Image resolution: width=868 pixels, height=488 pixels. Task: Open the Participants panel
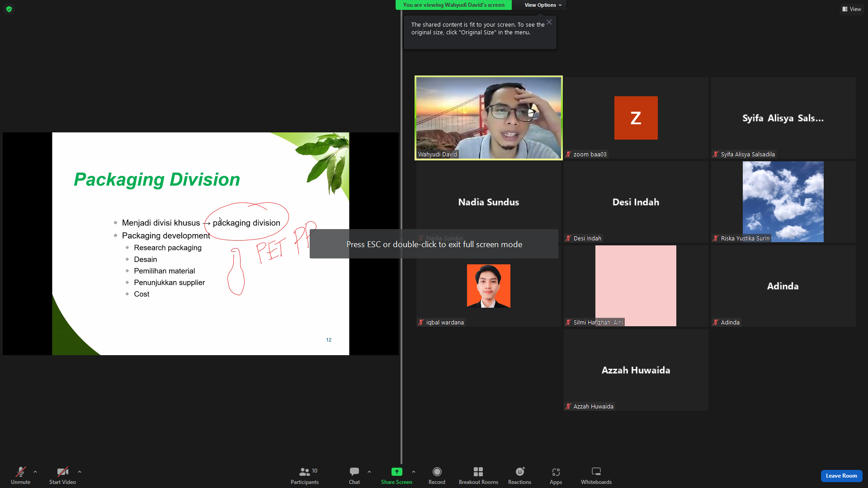[305, 476]
